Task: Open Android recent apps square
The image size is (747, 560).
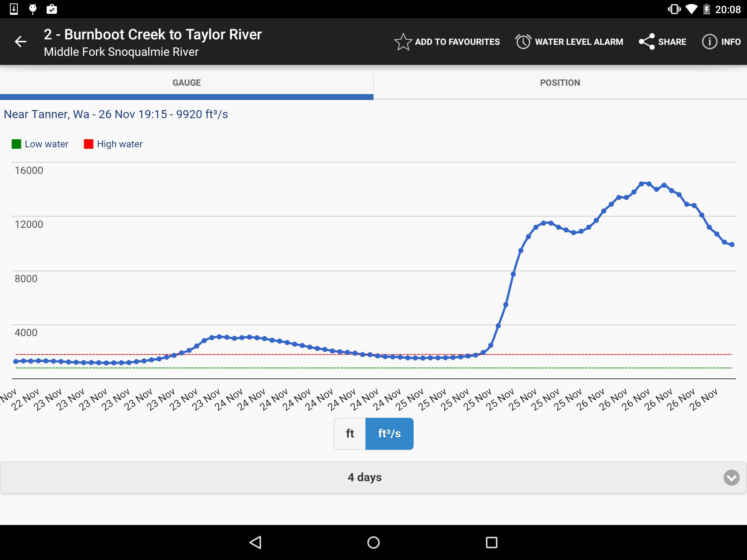Action: tap(492, 542)
